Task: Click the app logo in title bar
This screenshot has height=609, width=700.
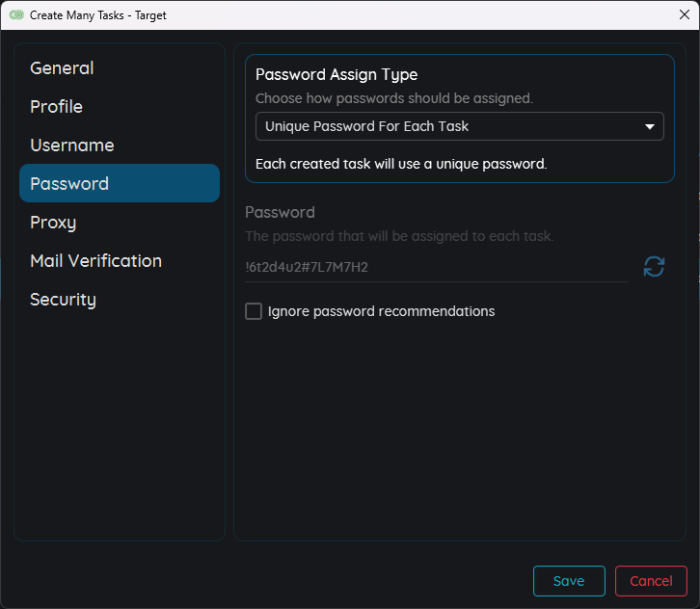Action: [x=15, y=15]
